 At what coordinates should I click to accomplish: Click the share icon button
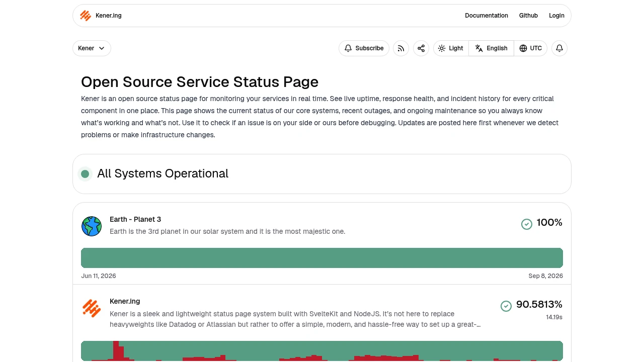[421, 48]
